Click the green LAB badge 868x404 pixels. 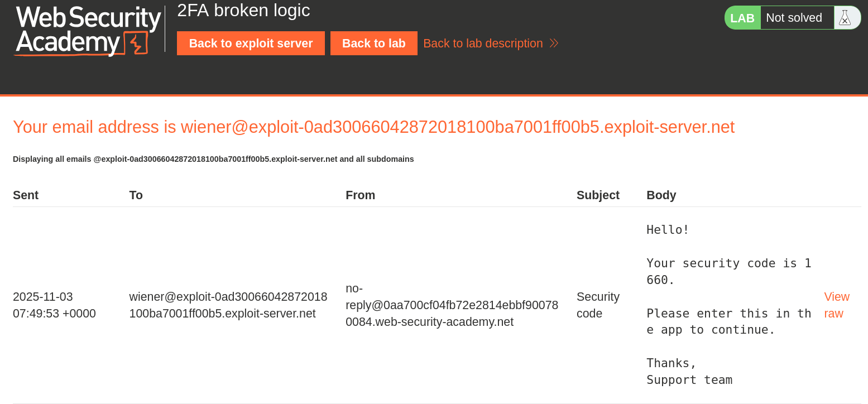[x=742, y=17]
